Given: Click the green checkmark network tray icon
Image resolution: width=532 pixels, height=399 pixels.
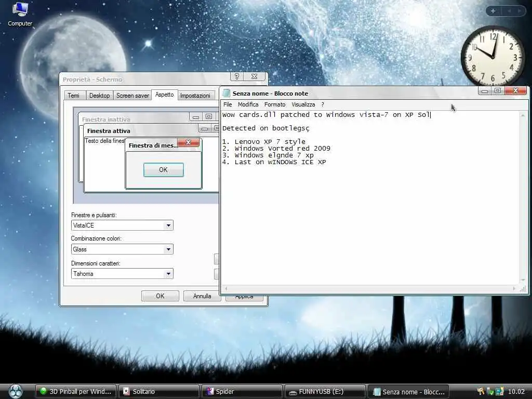Looking at the screenshot, I should coord(490,391).
